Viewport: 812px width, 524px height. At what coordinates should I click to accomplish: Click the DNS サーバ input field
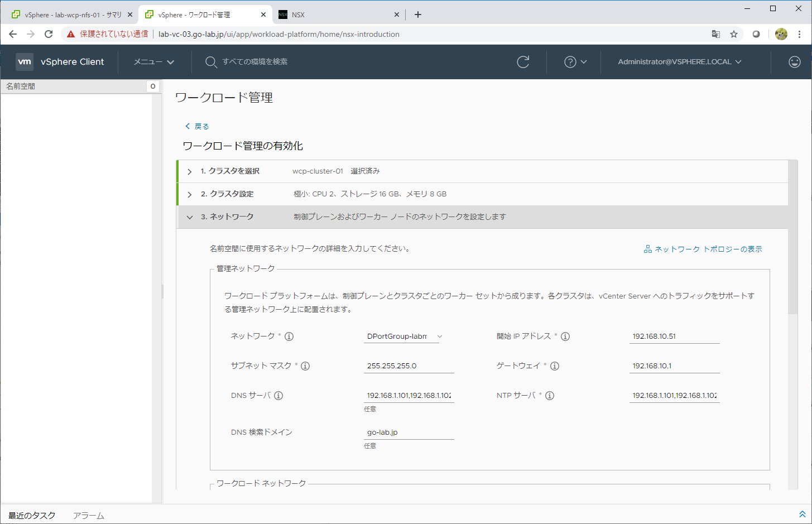[x=409, y=396]
